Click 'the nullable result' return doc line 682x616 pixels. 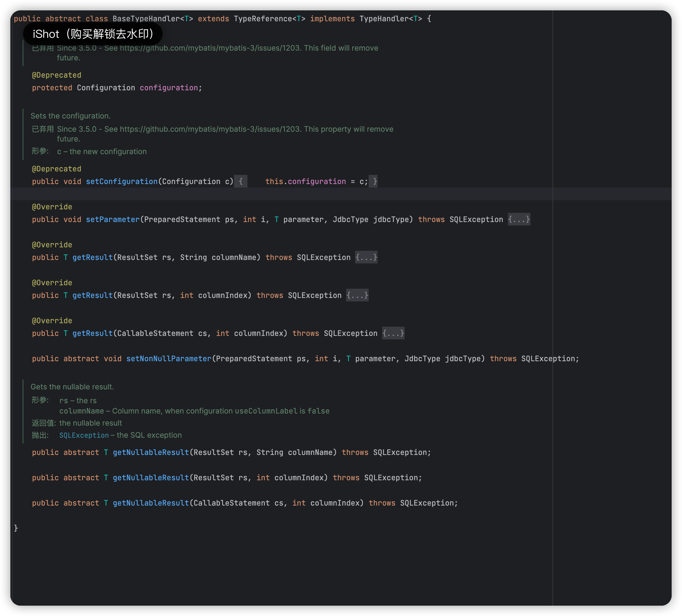pyautogui.click(x=91, y=423)
